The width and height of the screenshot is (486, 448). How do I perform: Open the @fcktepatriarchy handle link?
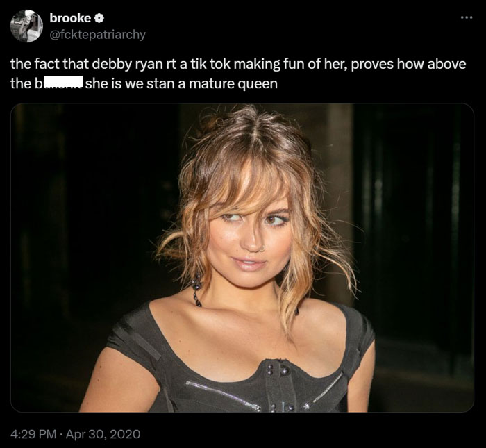(97, 35)
